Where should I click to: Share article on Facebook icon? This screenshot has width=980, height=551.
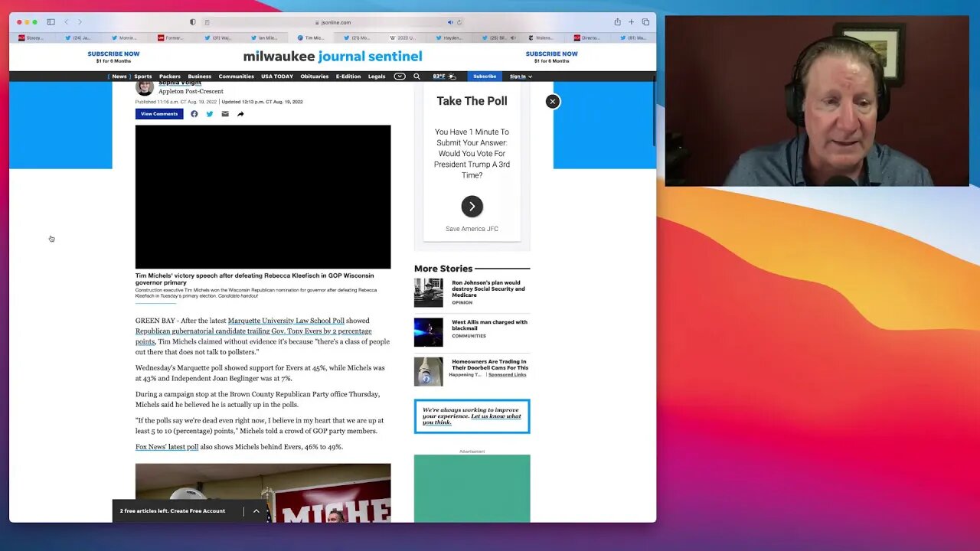click(194, 114)
